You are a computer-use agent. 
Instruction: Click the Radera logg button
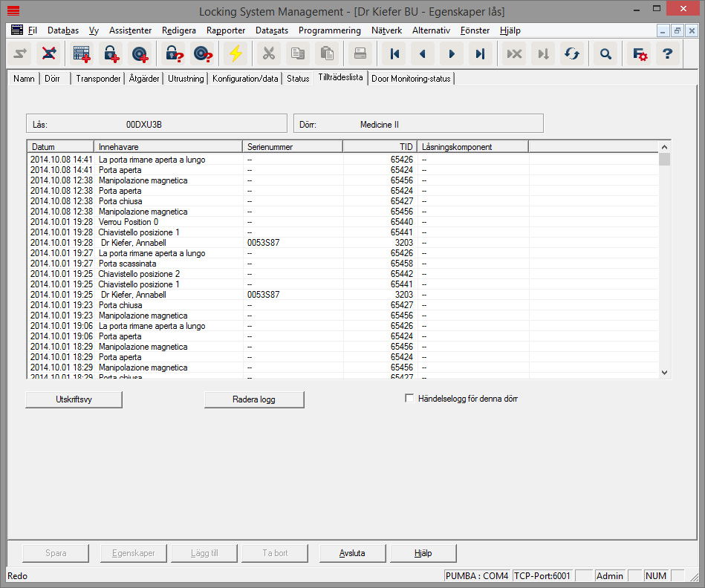tap(254, 399)
